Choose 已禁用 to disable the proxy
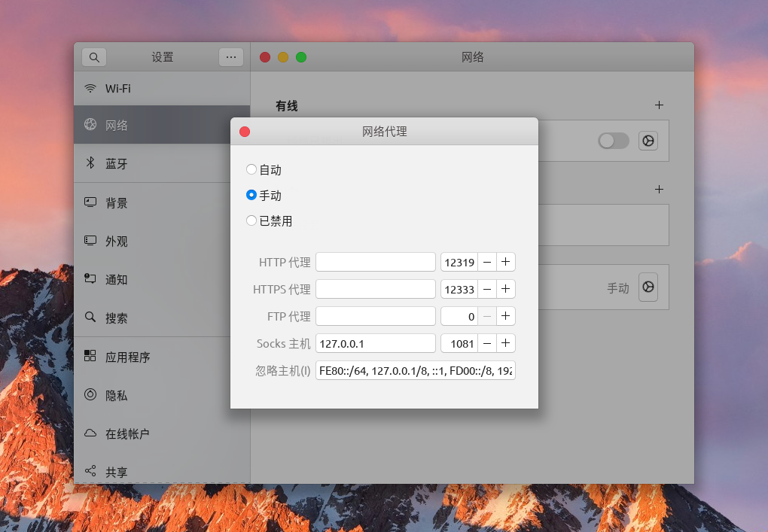The height and width of the screenshot is (532, 768). coord(251,220)
